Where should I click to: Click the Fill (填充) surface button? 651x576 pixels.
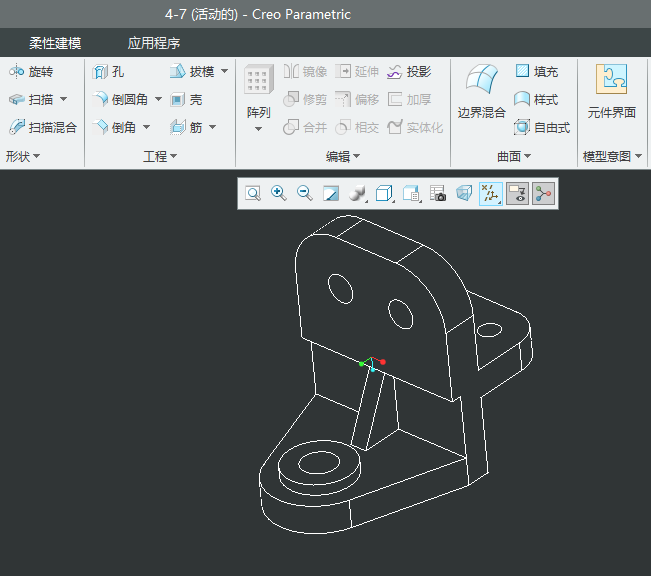coord(536,72)
